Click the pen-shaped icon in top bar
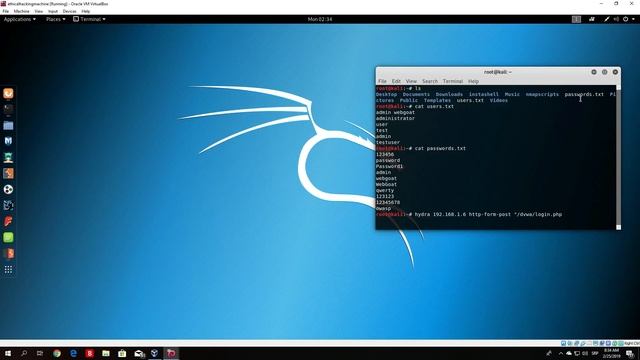This screenshot has height=360, width=640. (607, 19)
